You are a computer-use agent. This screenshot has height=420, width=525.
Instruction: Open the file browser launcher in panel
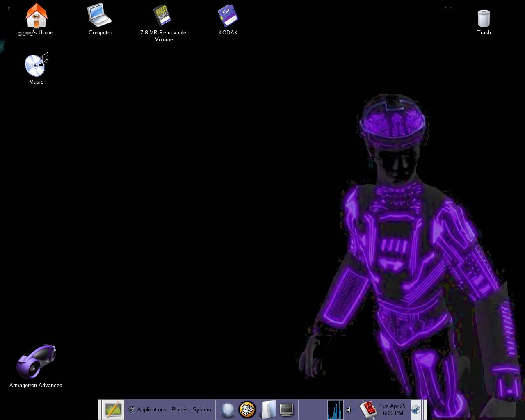(x=267, y=410)
